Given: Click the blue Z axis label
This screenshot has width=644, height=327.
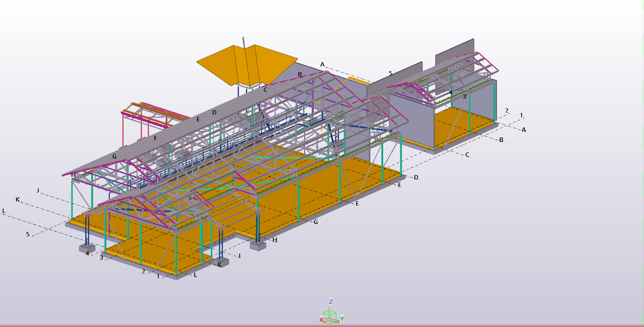Looking at the screenshot, I should pos(331,302).
